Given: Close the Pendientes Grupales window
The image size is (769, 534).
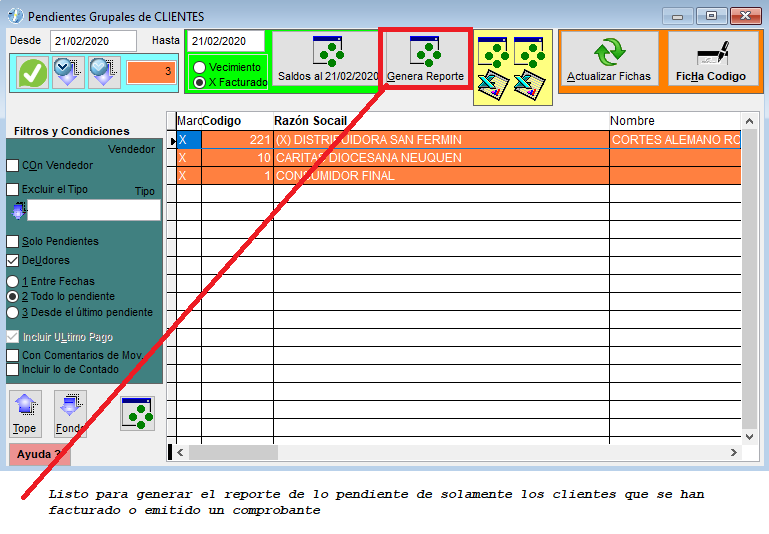Looking at the screenshot, I should (745, 16).
